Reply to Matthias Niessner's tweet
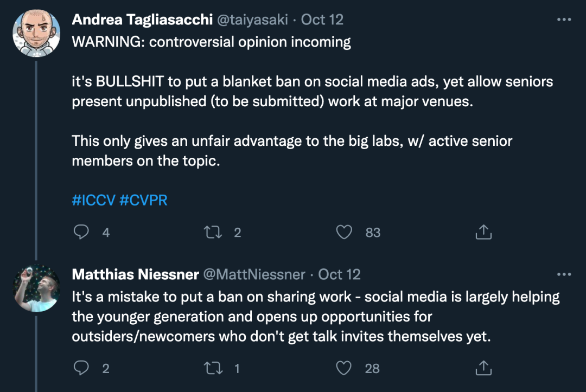The image size is (586, 392). pos(81,369)
